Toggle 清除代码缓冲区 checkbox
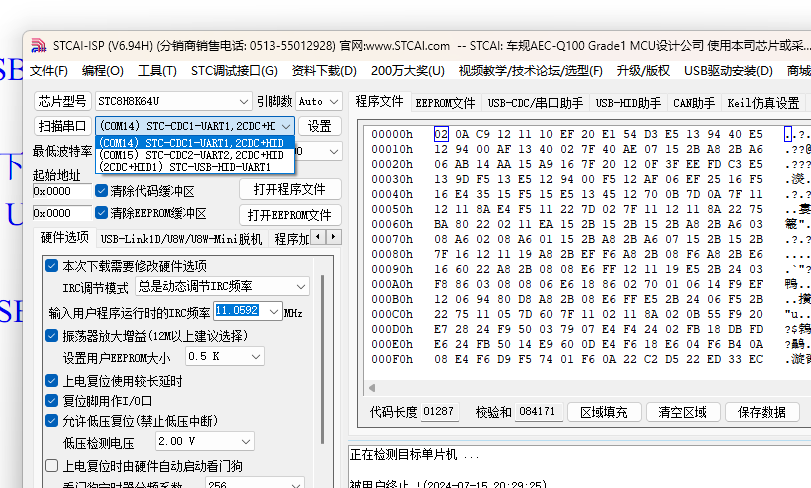Image resolution: width=811 pixels, height=488 pixels. pyautogui.click(x=101, y=191)
